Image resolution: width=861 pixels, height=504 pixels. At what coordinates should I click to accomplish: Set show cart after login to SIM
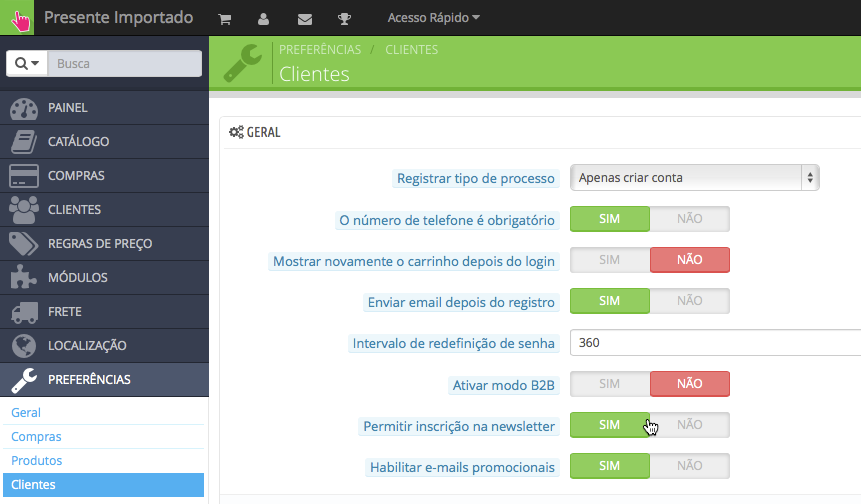pos(610,260)
